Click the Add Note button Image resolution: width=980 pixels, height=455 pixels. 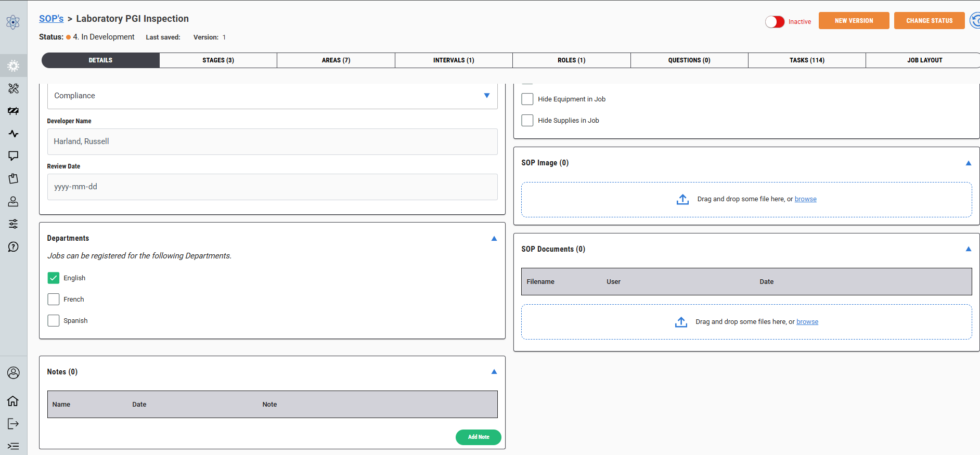(x=478, y=437)
